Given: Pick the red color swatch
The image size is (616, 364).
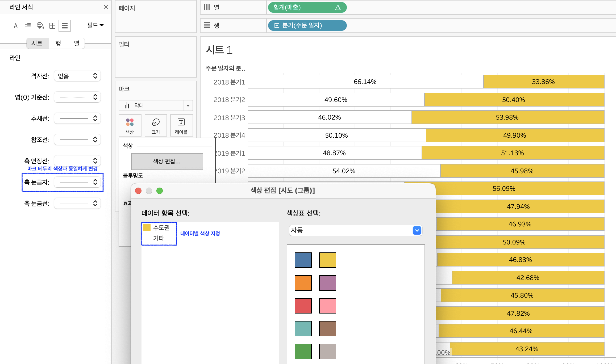Looking at the screenshot, I should point(303,306).
